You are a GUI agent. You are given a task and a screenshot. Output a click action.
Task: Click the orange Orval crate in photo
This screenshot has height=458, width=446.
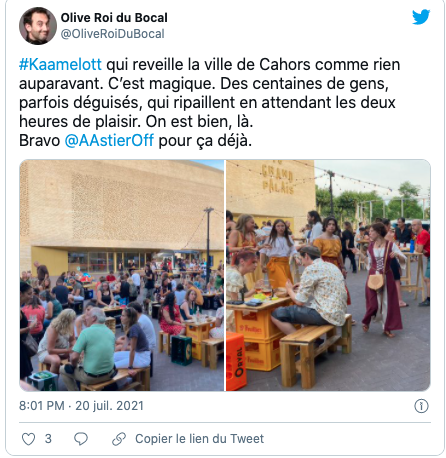click(x=236, y=361)
